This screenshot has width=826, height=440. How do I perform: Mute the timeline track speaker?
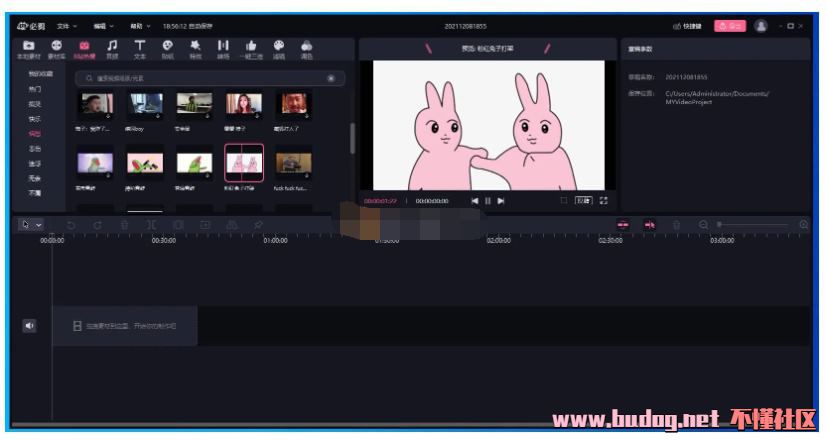click(x=28, y=325)
